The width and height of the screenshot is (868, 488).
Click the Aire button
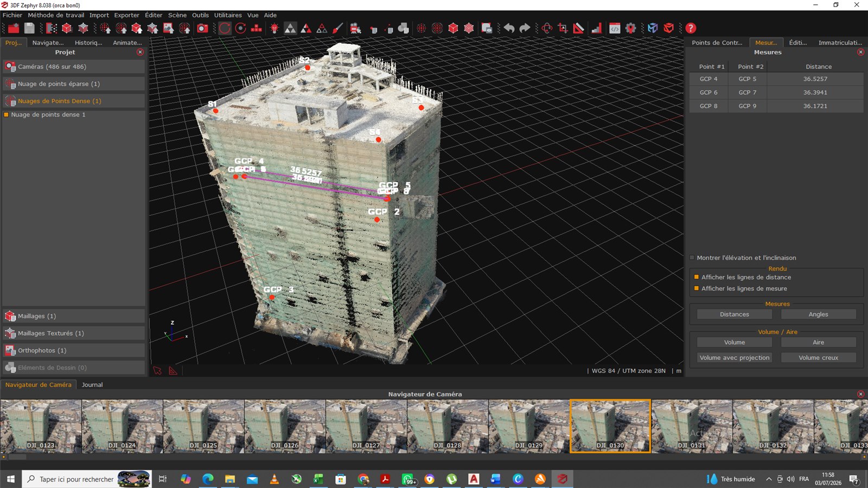818,342
